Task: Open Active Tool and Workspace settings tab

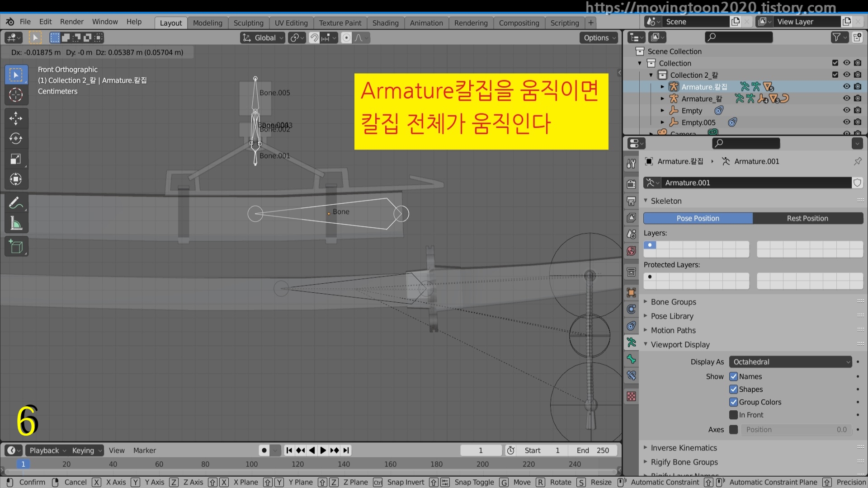Action: click(632, 164)
